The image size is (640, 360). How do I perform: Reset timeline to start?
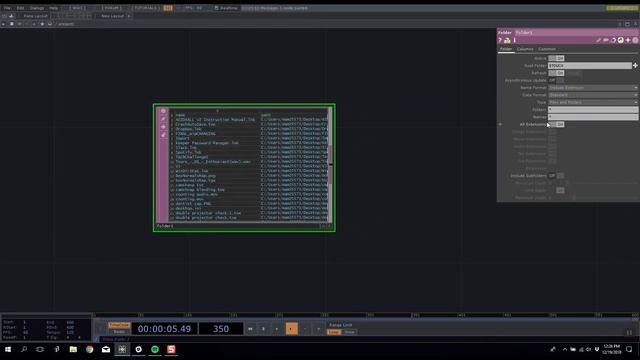[250, 329]
